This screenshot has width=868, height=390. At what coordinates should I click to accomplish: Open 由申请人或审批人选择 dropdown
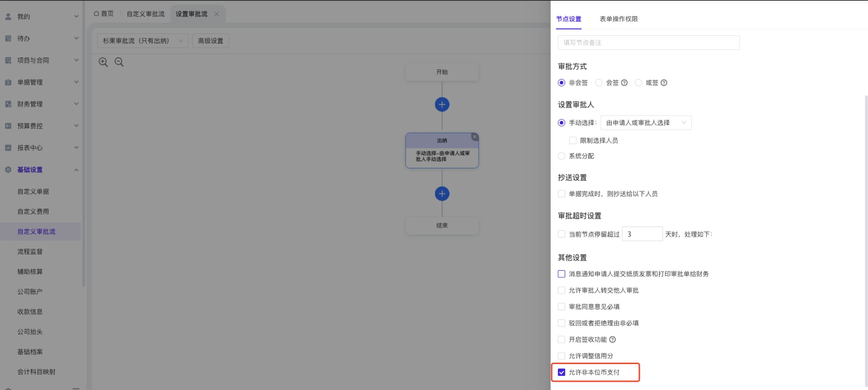[646, 123]
